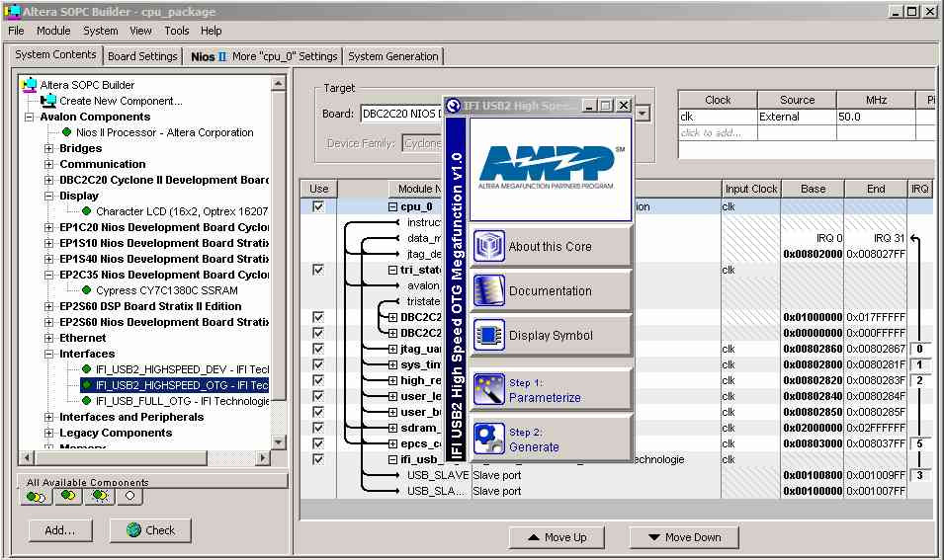This screenshot has width=944, height=560.
Task: Click the Create New Component icon
Action: (x=48, y=101)
